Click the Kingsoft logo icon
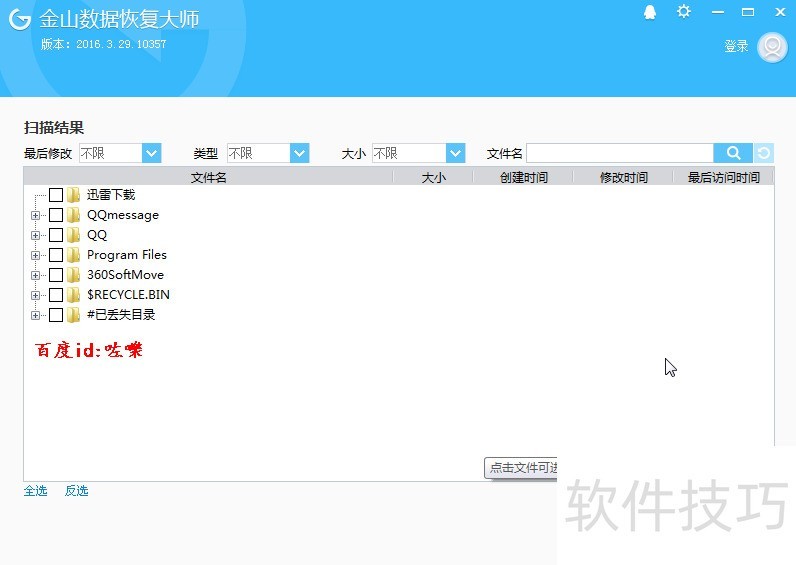This screenshot has width=796, height=565. coord(20,20)
